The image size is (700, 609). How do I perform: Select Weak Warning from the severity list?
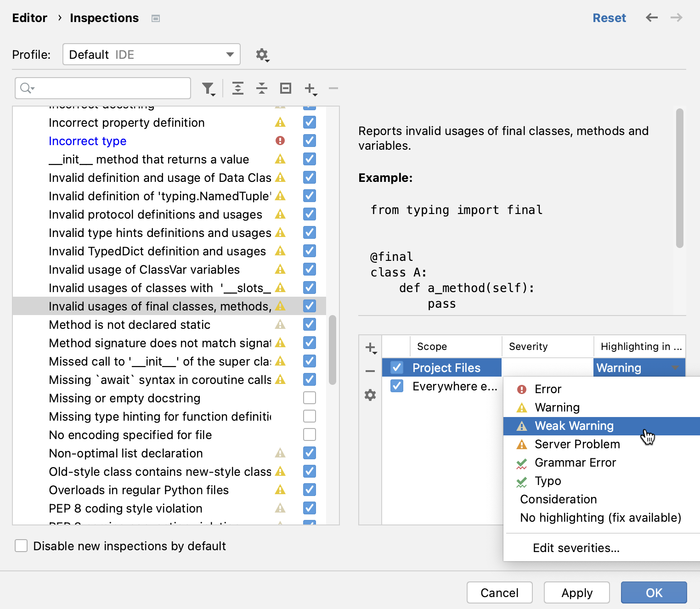574,426
